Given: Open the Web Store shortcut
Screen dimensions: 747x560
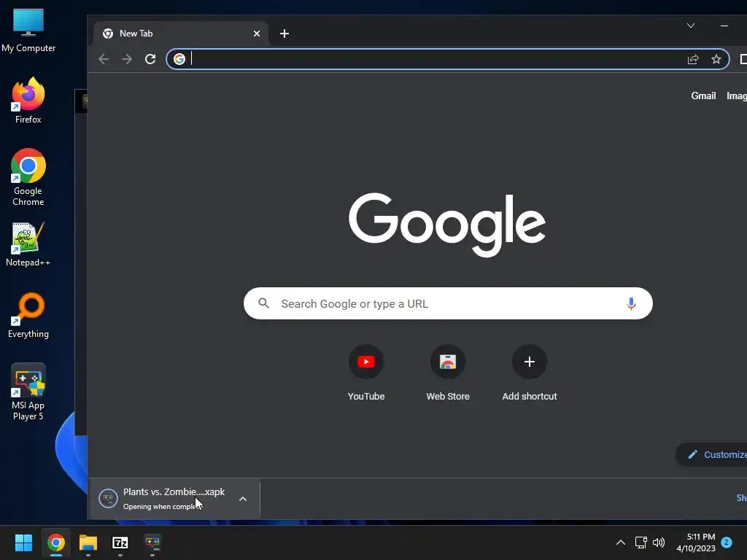Looking at the screenshot, I should (x=448, y=373).
